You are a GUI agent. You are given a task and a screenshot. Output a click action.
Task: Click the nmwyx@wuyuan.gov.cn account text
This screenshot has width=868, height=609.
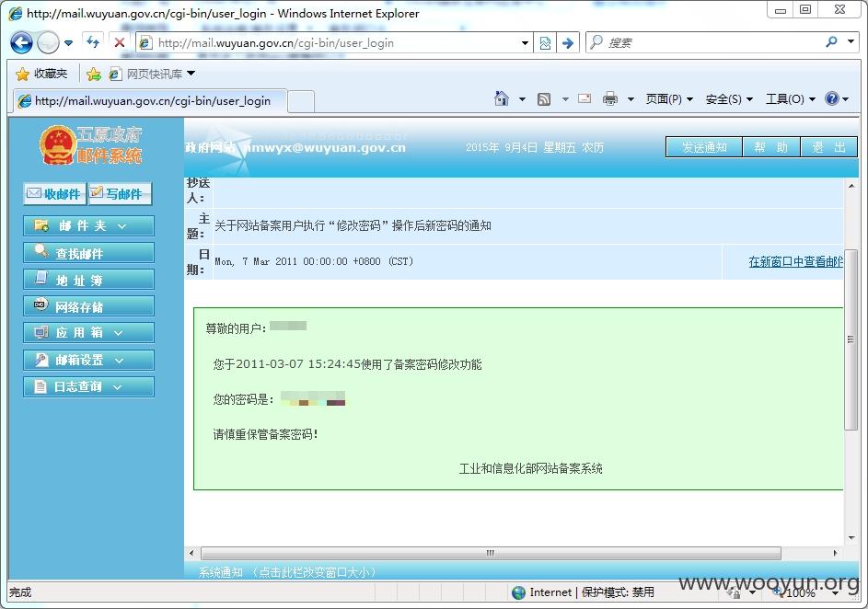coord(325,148)
